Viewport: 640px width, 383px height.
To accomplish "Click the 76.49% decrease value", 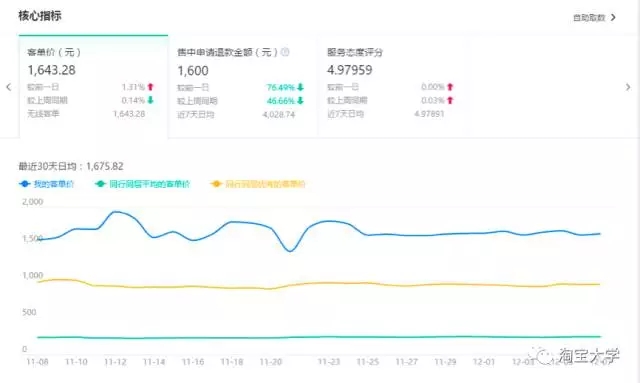I will coord(280,87).
